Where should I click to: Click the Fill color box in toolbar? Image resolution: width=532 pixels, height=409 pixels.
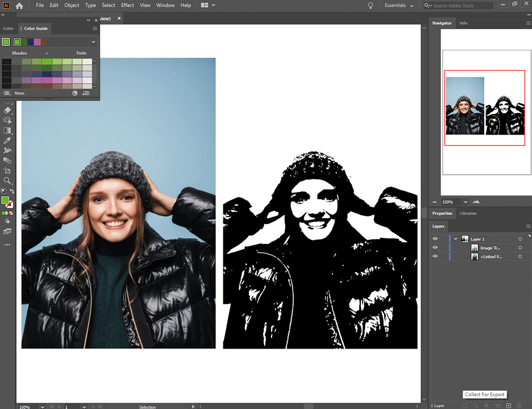click(5, 200)
